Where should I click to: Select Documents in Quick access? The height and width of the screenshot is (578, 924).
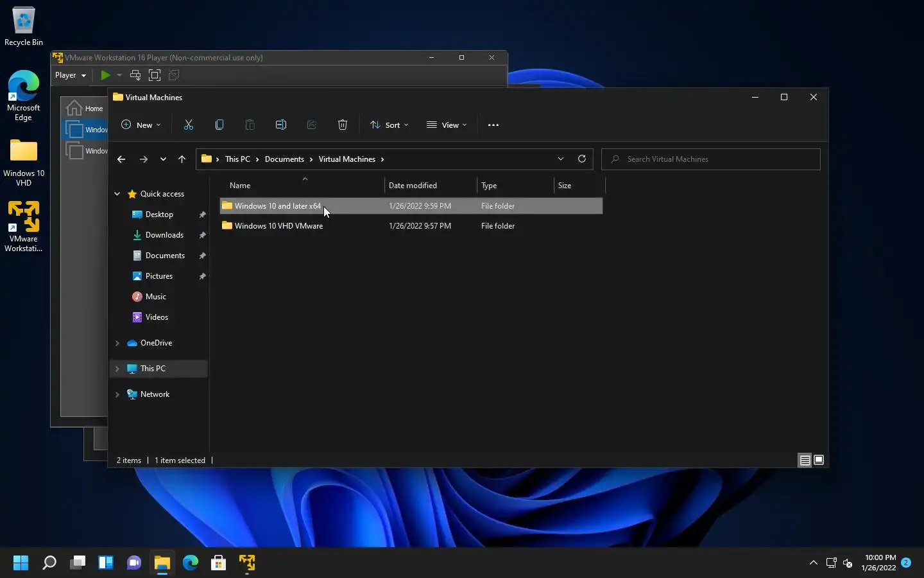[165, 256]
